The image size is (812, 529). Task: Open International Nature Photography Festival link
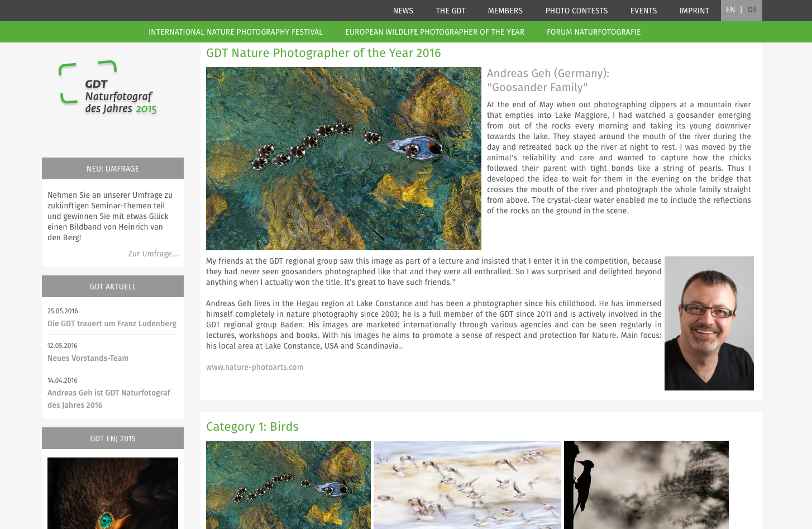[x=235, y=32]
